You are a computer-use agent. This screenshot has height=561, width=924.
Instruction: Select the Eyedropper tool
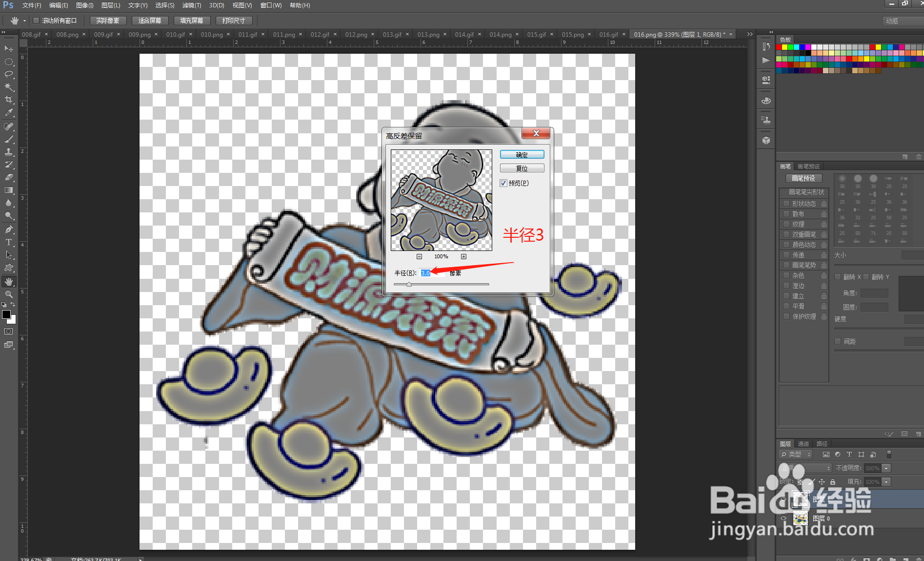pos(9,112)
